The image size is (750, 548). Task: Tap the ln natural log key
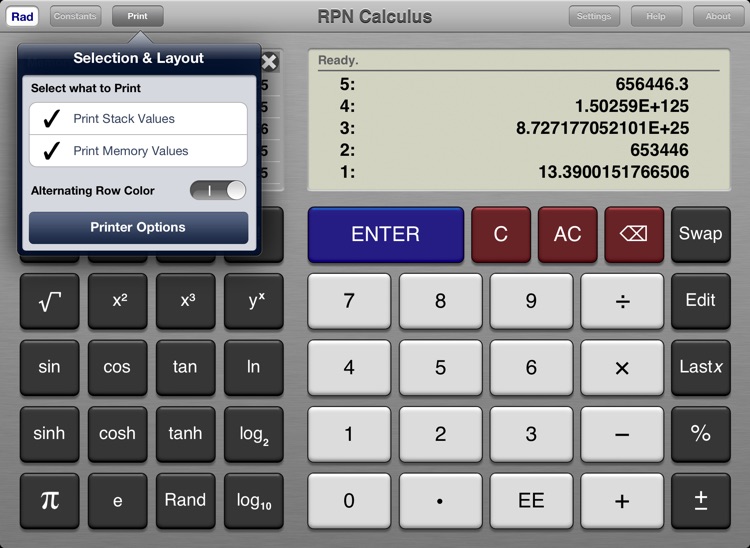point(254,367)
